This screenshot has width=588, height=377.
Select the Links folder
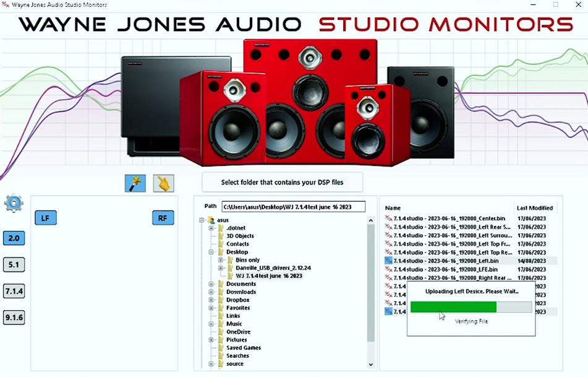233,316
